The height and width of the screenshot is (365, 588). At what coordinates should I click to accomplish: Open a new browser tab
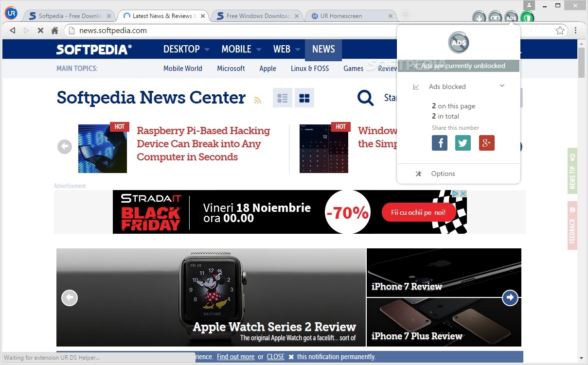coord(405,15)
